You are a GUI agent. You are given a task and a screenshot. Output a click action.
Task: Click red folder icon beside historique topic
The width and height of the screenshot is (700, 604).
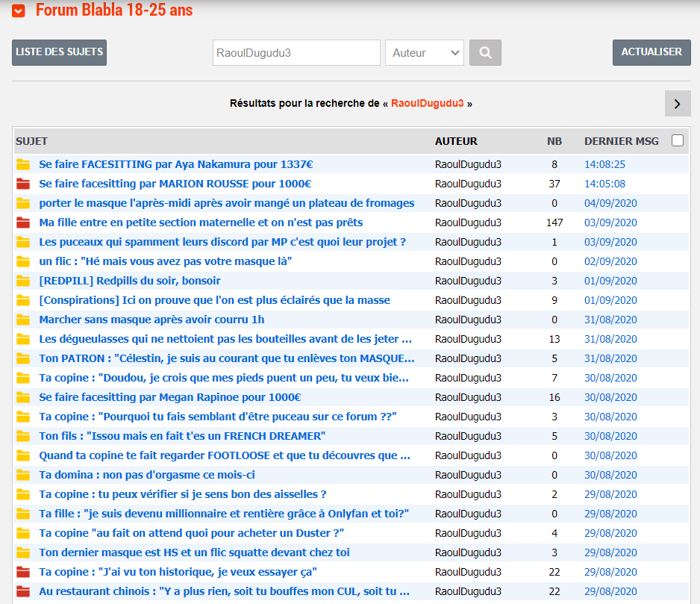[x=23, y=572]
